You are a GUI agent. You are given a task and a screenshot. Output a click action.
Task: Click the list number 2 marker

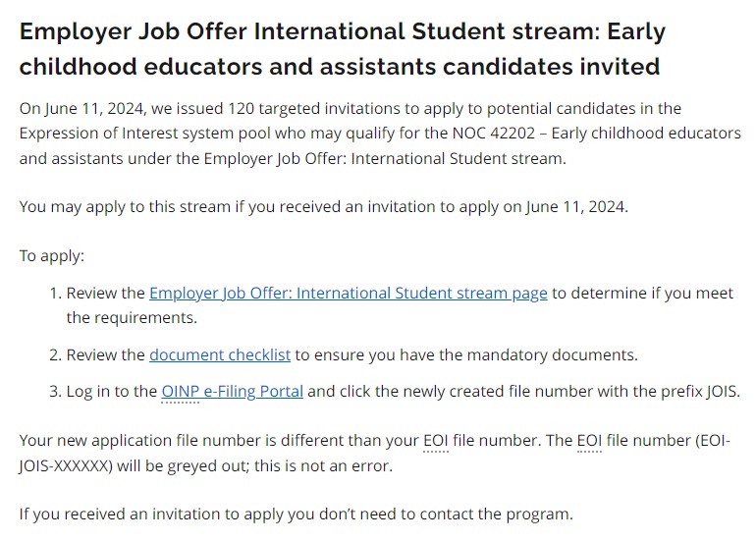click(x=55, y=354)
